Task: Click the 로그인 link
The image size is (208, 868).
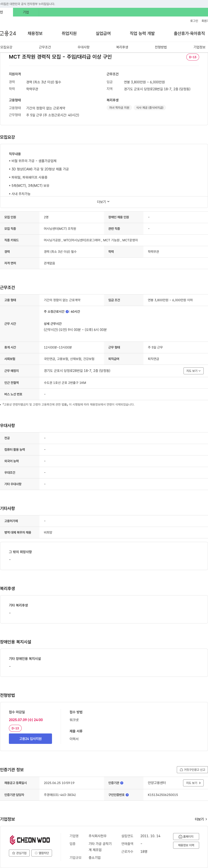Action: click(194, 21)
